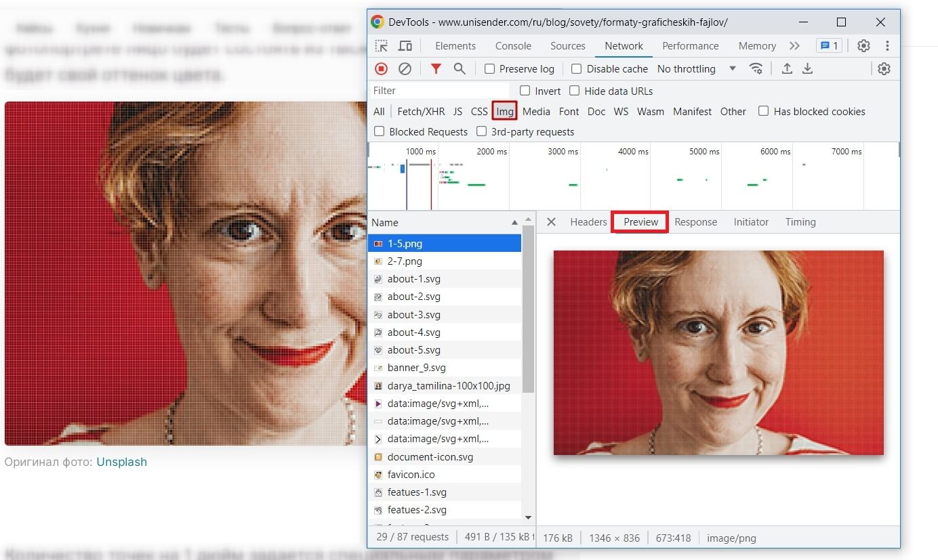Clear the network log

pyautogui.click(x=405, y=68)
